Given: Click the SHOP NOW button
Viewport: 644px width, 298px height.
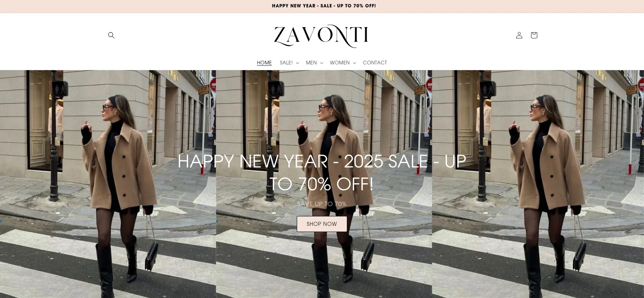Looking at the screenshot, I should (x=322, y=224).
